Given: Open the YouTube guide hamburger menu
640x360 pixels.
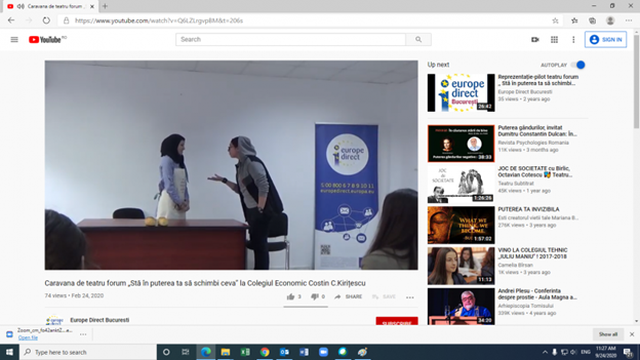Looking at the screenshot, I should click(14, 40).
